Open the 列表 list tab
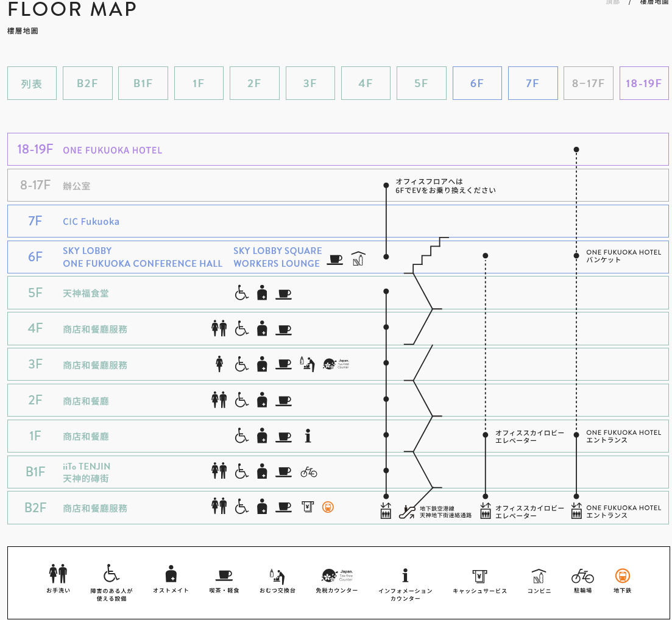Image resolution: width=672 pixels, height=620 pixels. [x=32, y=83]
